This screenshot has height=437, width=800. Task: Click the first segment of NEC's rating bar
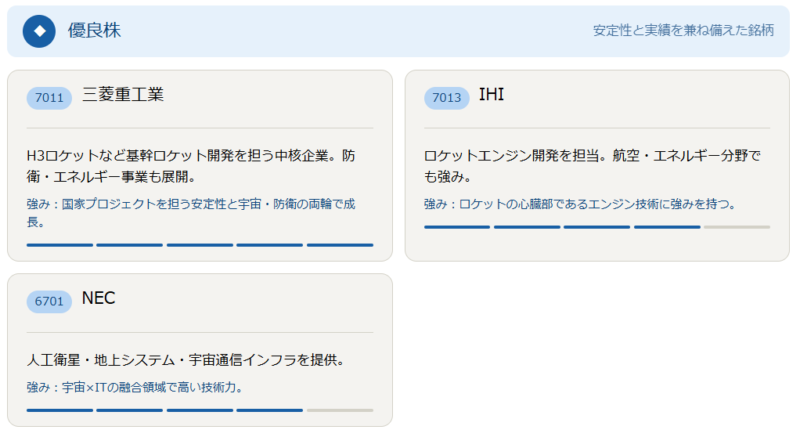point(60,410)
